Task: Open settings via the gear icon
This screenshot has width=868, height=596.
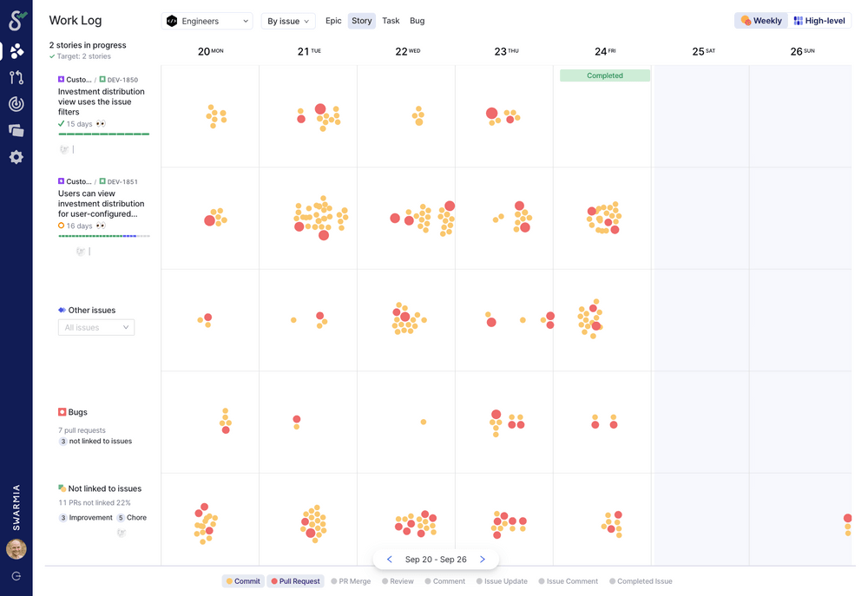Action: 16,157
